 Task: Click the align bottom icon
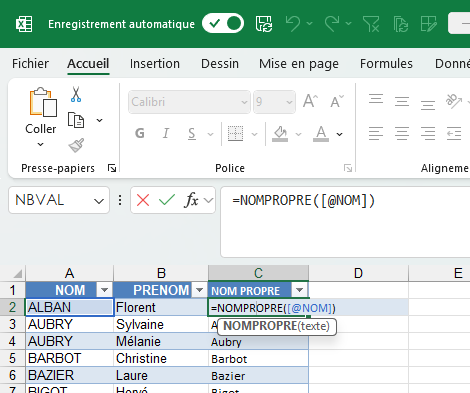428,105
